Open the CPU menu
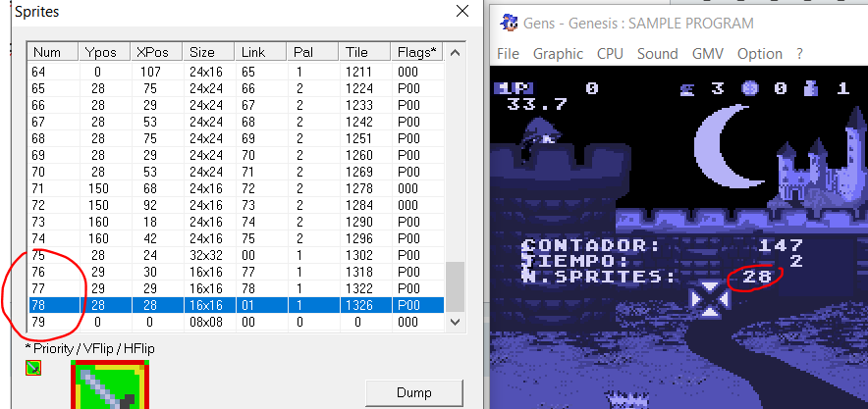 (610, 54)
